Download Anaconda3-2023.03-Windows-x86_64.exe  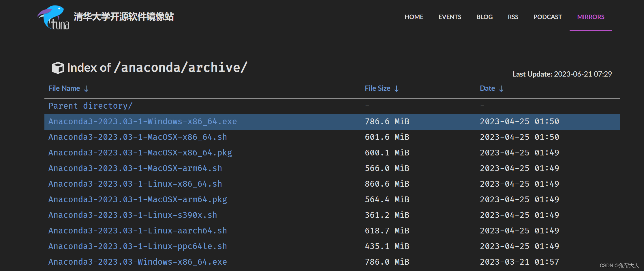point(138,262)
